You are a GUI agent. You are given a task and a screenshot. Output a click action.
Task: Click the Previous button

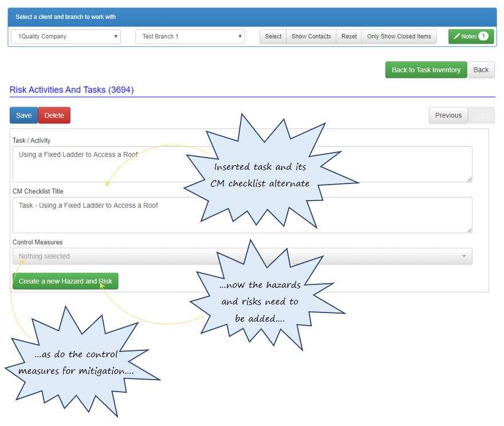tap(448, 115)
